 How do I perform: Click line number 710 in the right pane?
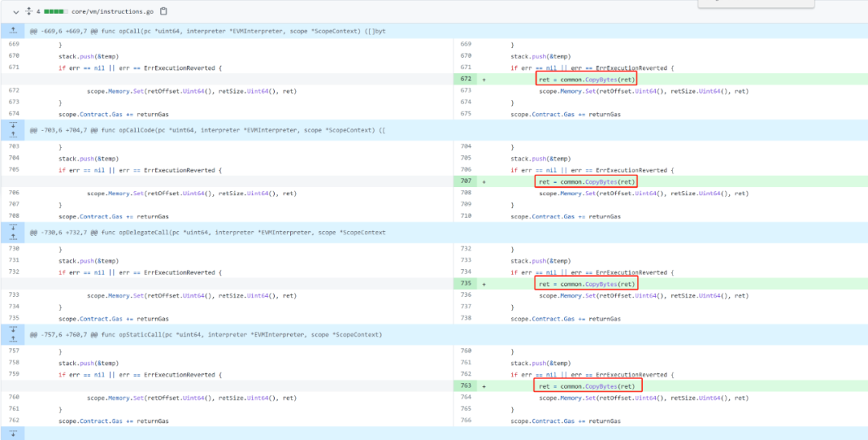[465, 216]
